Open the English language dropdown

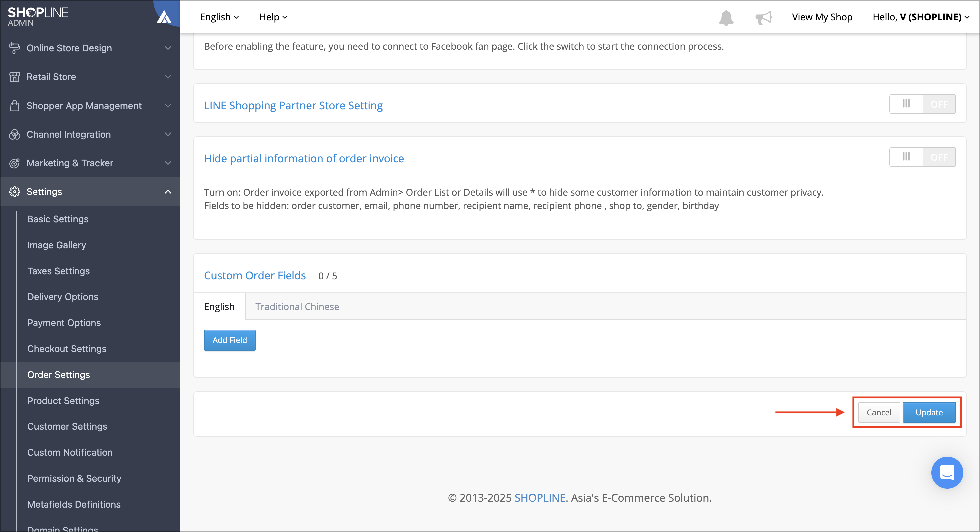[219, 17]
